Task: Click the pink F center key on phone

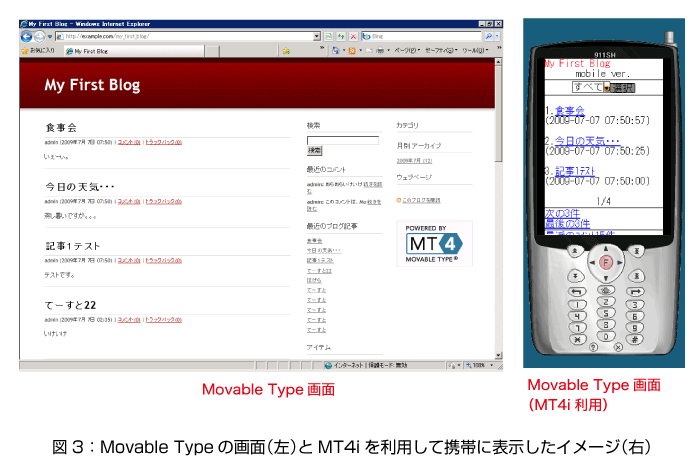Action: point(606,263)
